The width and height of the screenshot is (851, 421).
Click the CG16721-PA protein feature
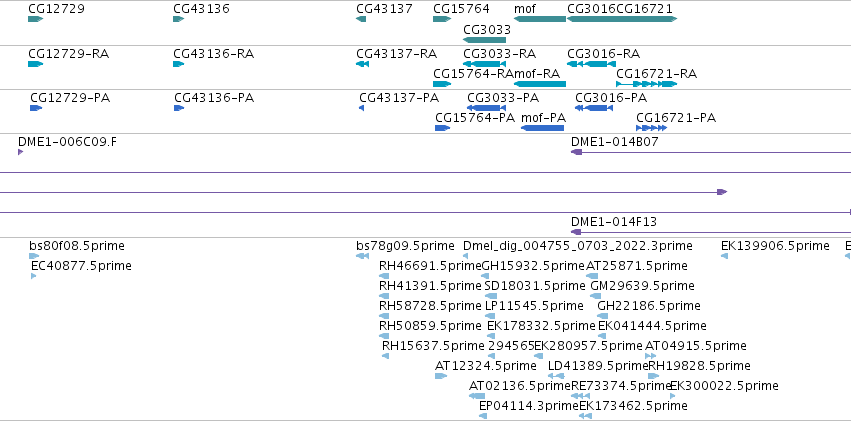[x=651, y=128]
